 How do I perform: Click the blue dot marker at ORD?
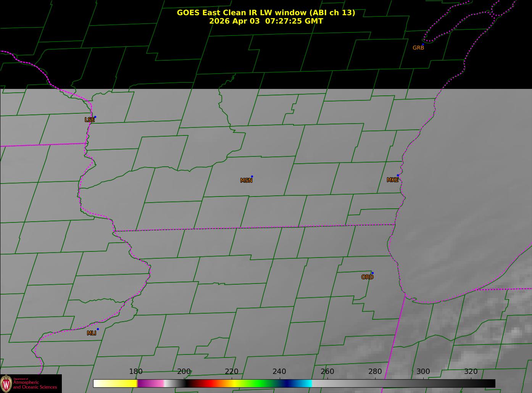tap(372, 273)
